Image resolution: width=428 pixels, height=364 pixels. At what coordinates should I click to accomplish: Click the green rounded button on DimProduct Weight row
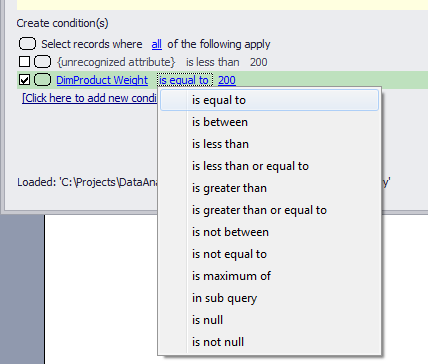(x=43, y=80)
